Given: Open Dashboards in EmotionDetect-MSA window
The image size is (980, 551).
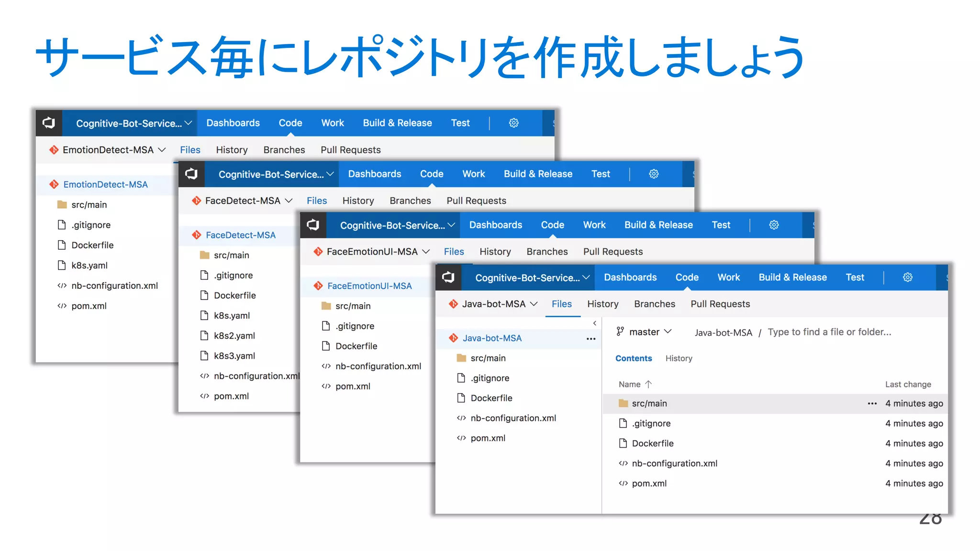Looking at the screenshot, I should (233, 123).
